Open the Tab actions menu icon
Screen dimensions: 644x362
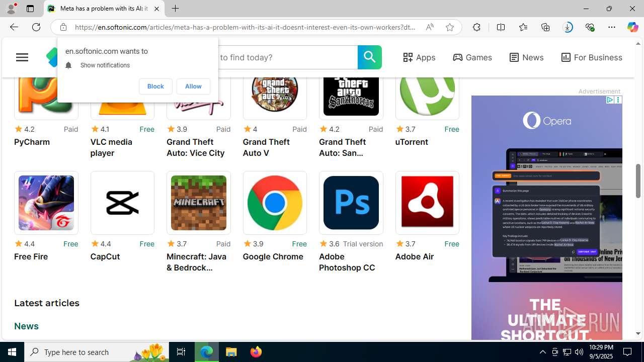(x=30, y=9)
